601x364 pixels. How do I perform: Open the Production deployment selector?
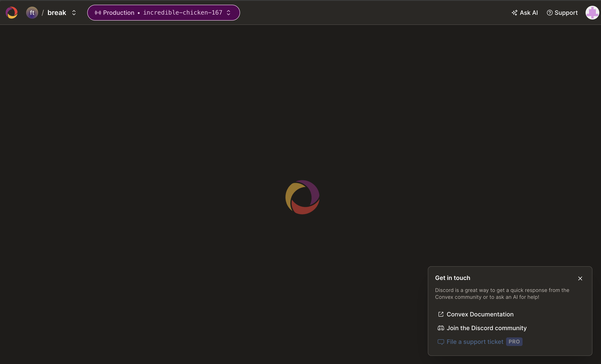coord(163,13)
